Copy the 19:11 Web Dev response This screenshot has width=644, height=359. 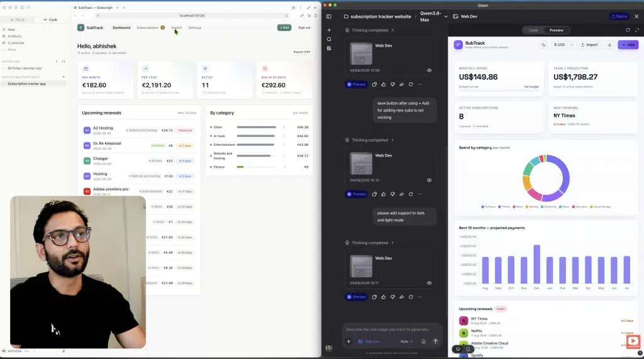[x=374, y=297]
